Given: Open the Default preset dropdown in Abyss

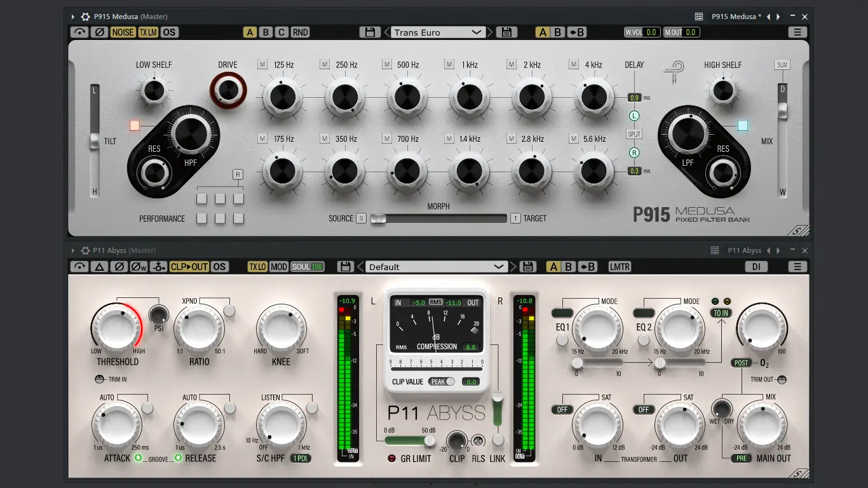Looking at the screenshot, I should point(437,267).
